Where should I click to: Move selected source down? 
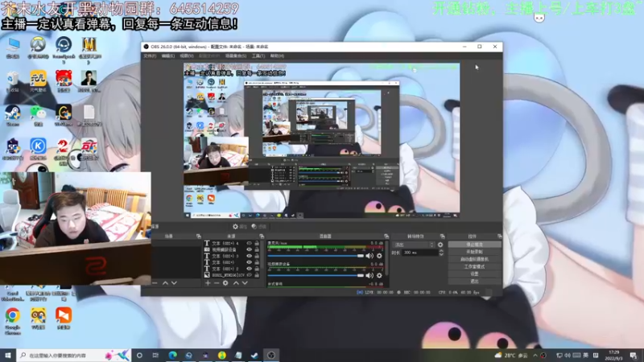(245, 283)
